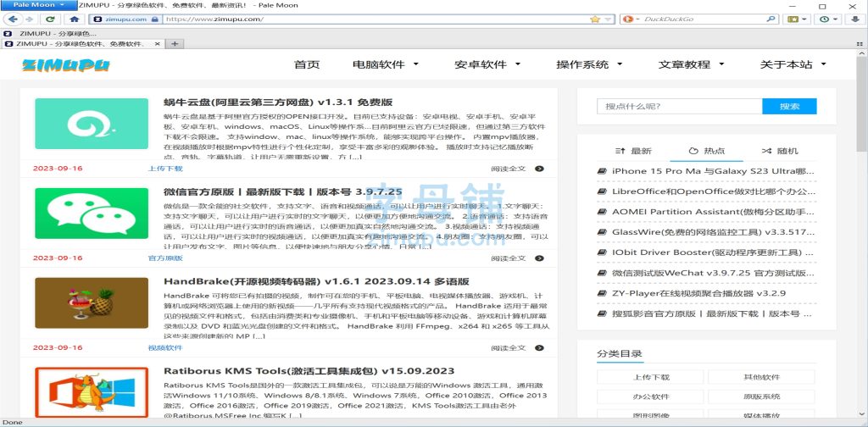
Task: Close the ZIMUPU tab
Action: tap(157, 44)
